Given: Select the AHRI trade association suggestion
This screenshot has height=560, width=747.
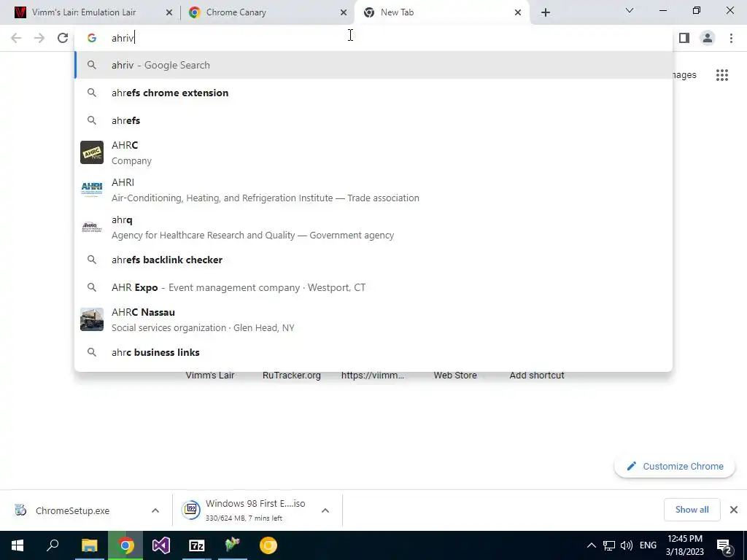Looking at the screenshot, I should point(373,190).
